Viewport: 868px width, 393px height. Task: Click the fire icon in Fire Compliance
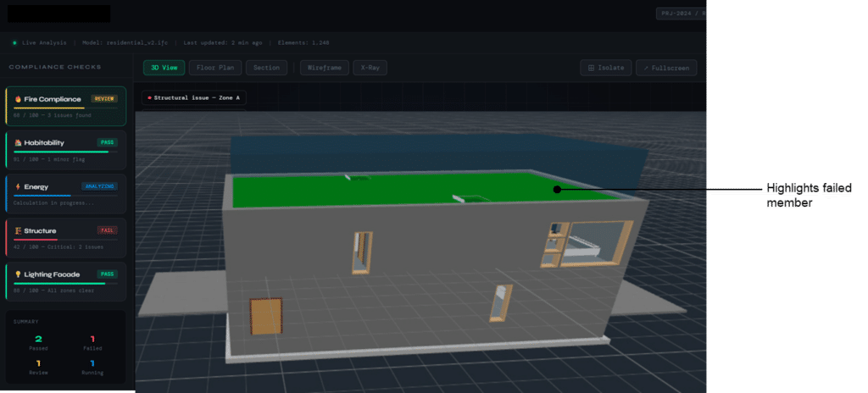pos(18,99)
